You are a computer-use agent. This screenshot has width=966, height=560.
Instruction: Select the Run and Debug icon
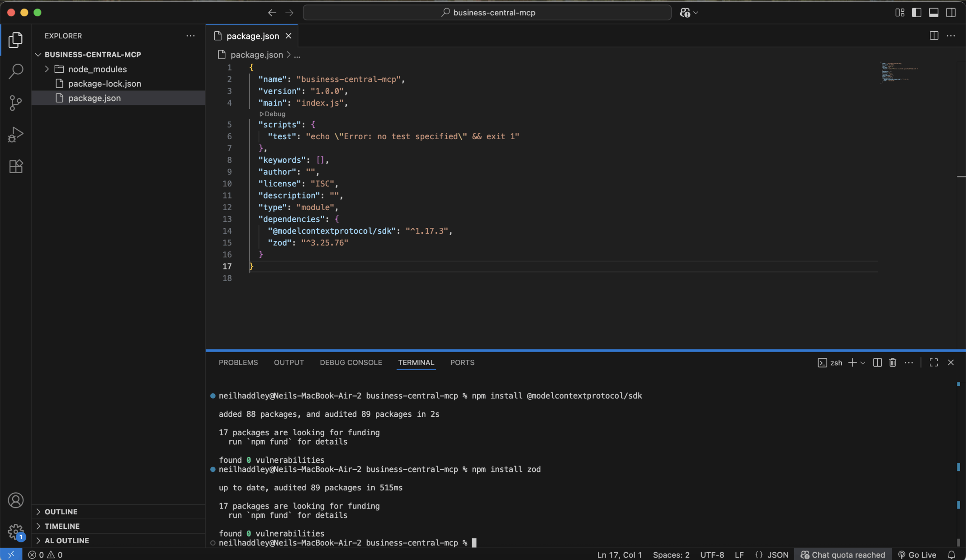pos(16,134)
